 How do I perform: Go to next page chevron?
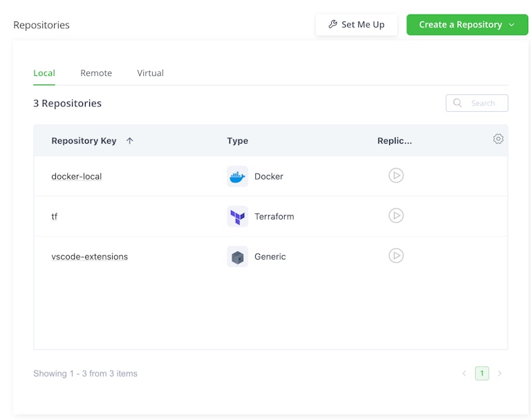coord(499,374)
